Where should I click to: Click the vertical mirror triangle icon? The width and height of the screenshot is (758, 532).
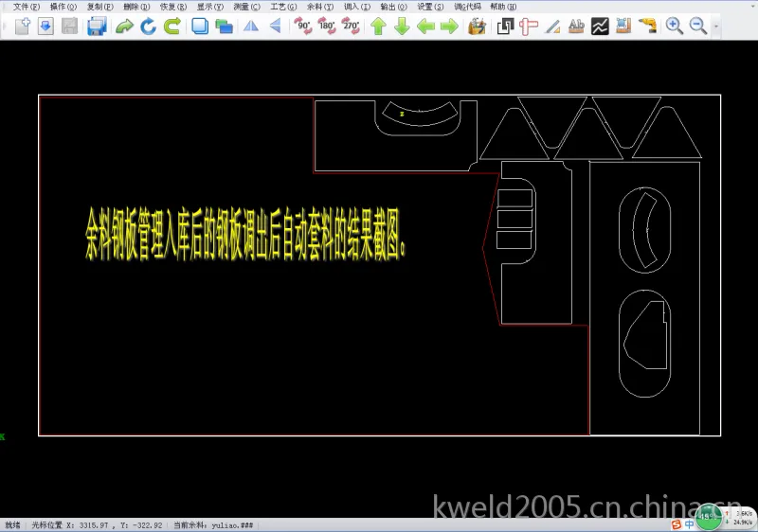pyautogui.click(x=275, y=26)
